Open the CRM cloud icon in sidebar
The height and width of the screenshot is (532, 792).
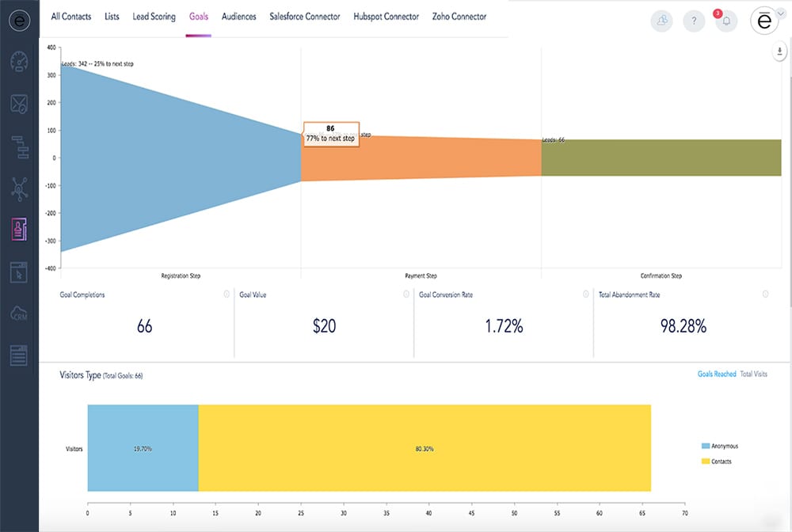19,313
